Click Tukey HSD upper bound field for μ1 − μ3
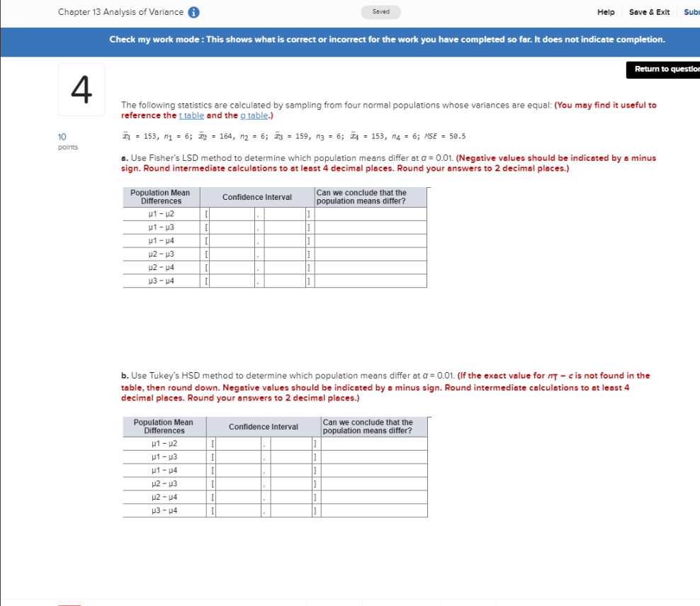The width and height of the screenshot is (700, 606). coord(291,457)
